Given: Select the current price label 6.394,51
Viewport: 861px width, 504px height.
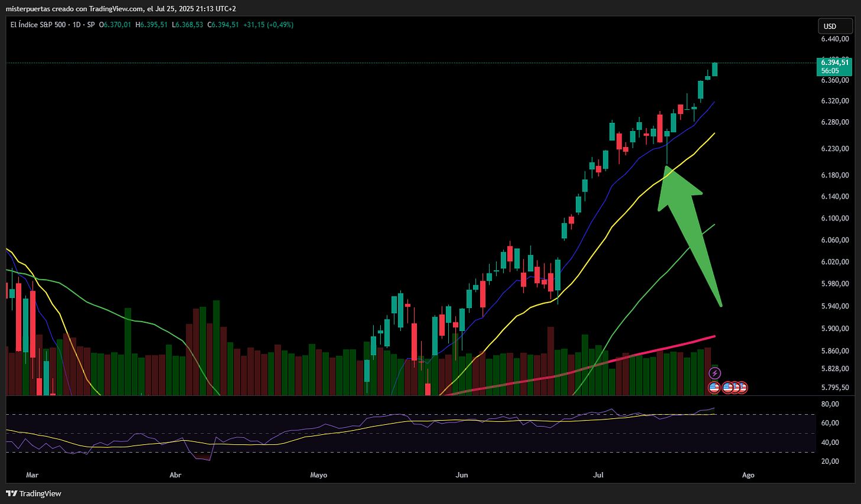Looking at the screenshot, I should (x=835, y=62).
